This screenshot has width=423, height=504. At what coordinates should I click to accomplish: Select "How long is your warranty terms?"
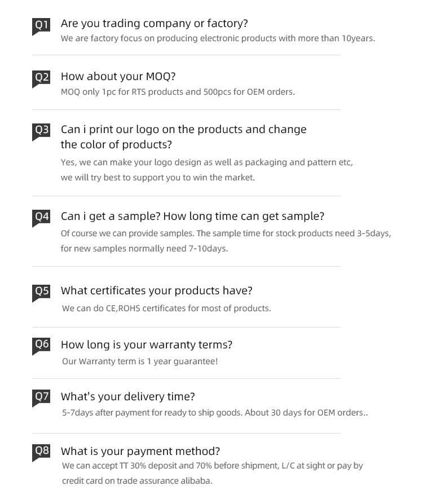[x=146, y=344]
